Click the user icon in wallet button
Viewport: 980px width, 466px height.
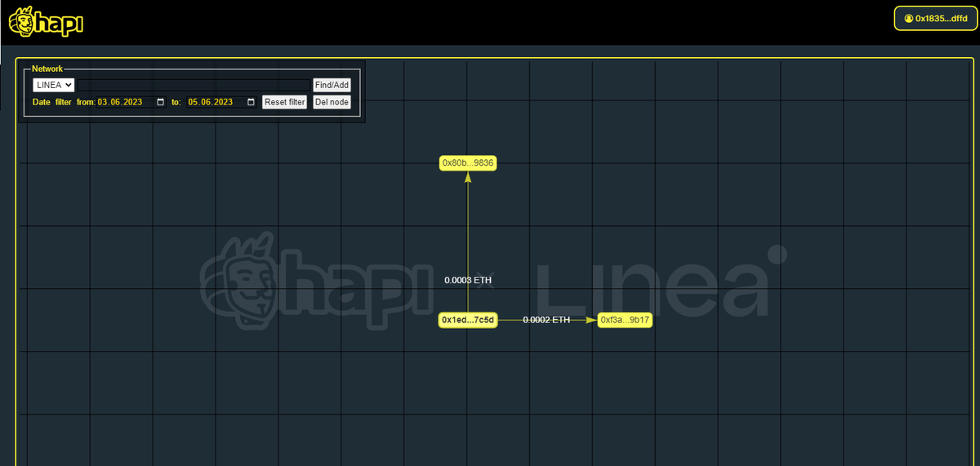(908, 18)
